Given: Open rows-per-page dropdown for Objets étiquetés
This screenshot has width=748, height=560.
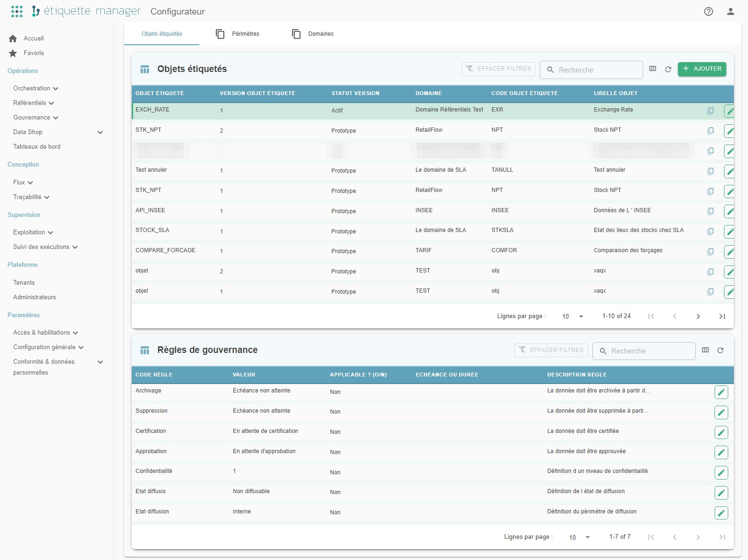Looking at the screenshot, I should (573, 316).
